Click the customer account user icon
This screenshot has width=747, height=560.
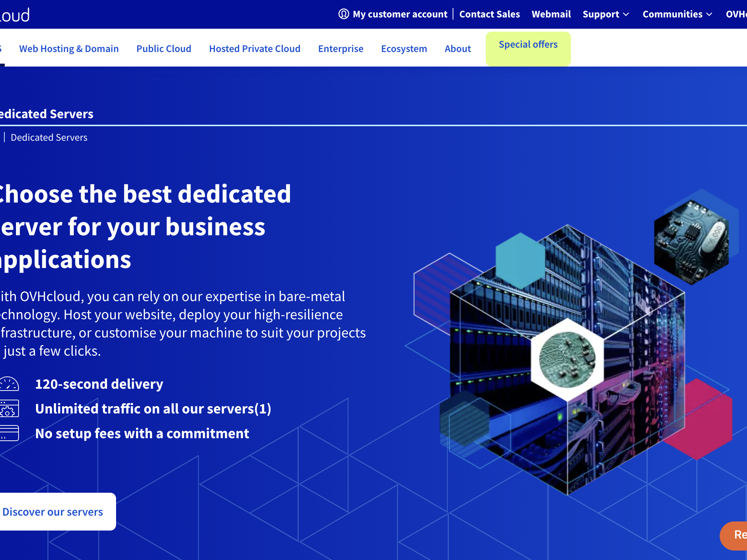(x=343, y=14)
